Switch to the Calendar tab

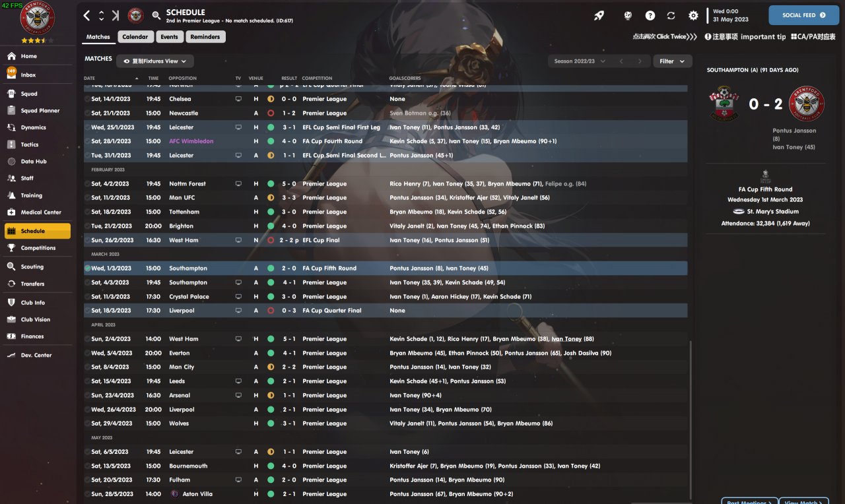click(135, 37)
